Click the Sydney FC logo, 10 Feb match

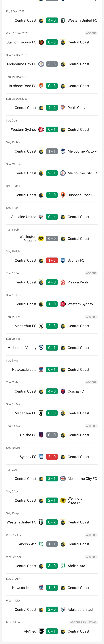pyautogui.click(x=63, y=260)
